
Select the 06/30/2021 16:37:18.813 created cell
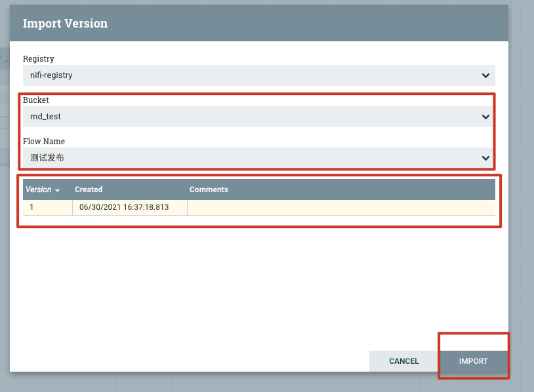pos(130,207)
